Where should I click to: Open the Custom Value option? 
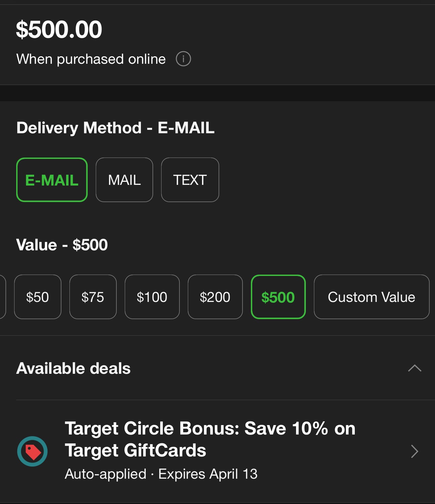point(372,297)
